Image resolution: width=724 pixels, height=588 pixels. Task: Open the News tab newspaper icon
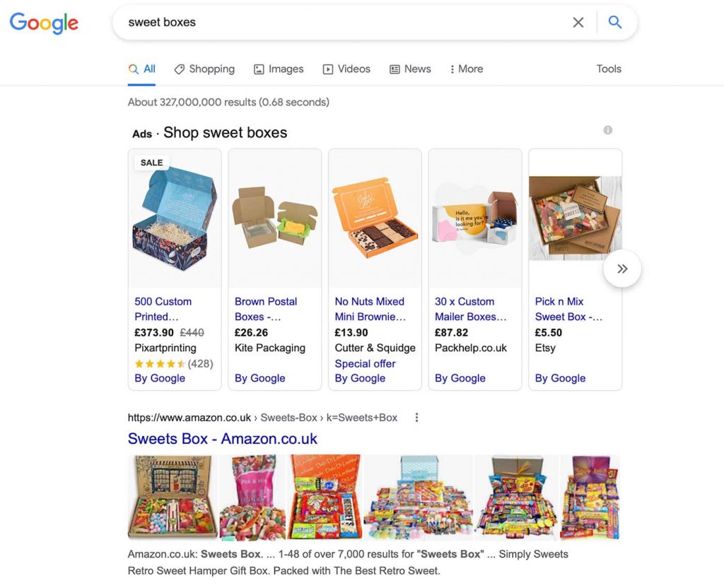coord(396,69)
